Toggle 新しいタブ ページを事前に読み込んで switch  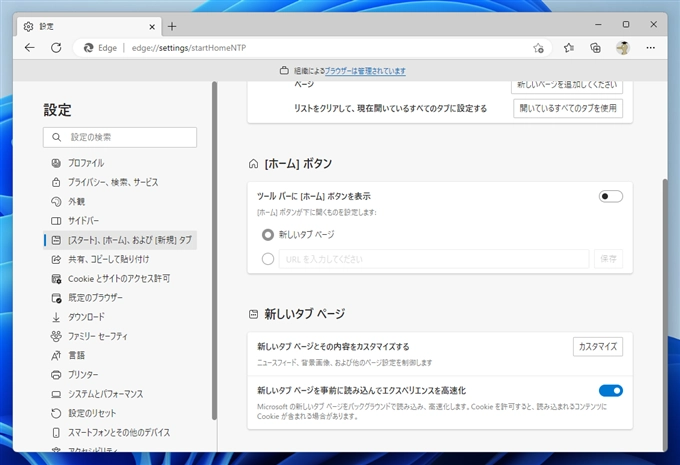point(611,391)
